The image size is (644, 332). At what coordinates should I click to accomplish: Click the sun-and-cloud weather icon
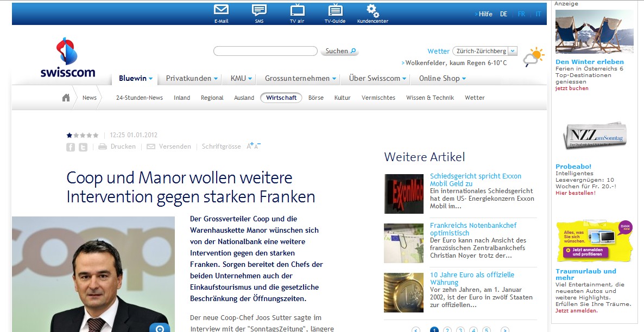tap(534, 56)
